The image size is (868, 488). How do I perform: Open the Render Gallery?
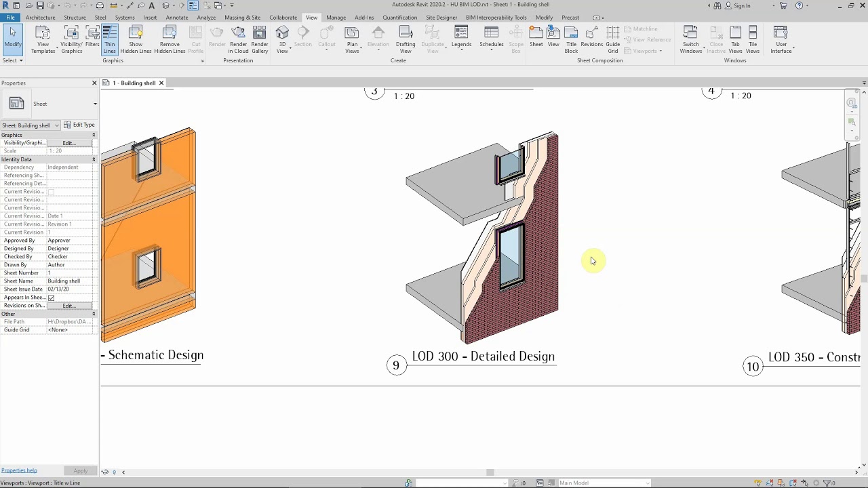(260, 39)
